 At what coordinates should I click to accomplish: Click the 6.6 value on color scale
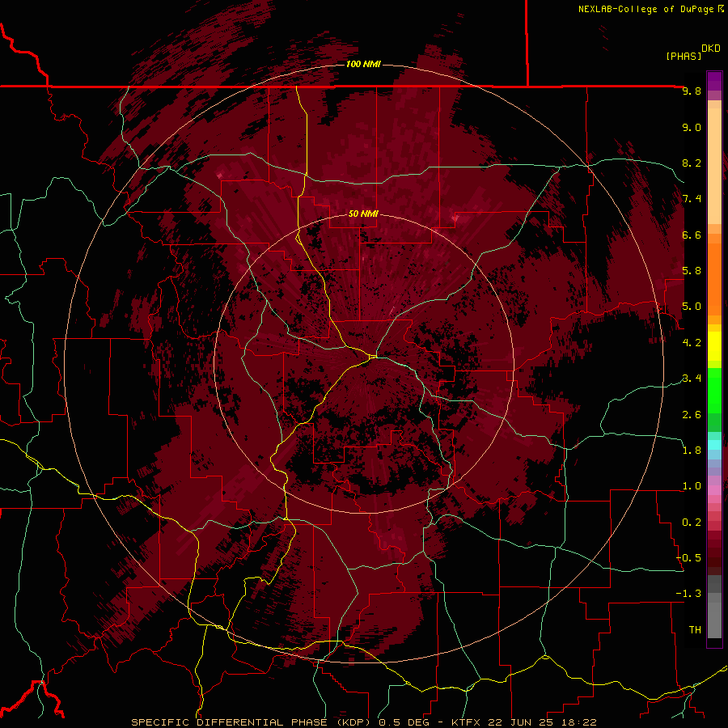pyautogui.click(x=692, y=235)
